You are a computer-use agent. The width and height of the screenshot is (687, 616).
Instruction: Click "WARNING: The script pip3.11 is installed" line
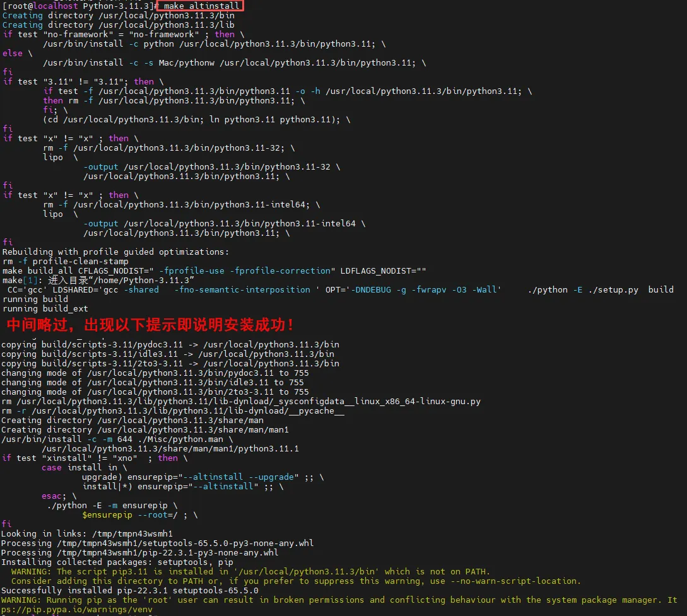[250, 572]
